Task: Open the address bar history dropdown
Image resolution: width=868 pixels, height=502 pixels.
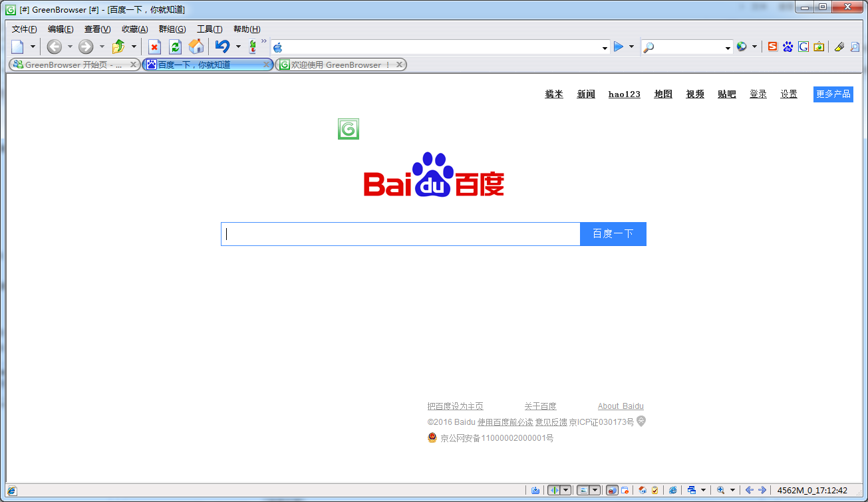Action: pyautogui.click(x=605, y=48)
